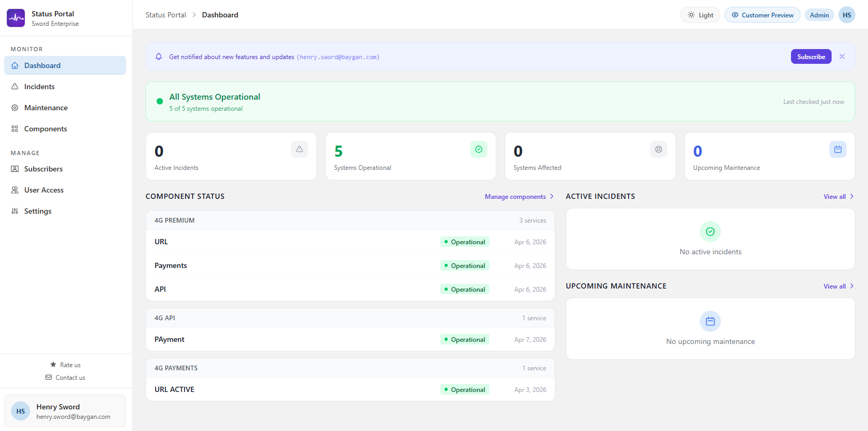Click the Subscribe button
The width and height of the screenshot is (868, 431).
coord(811,56)
